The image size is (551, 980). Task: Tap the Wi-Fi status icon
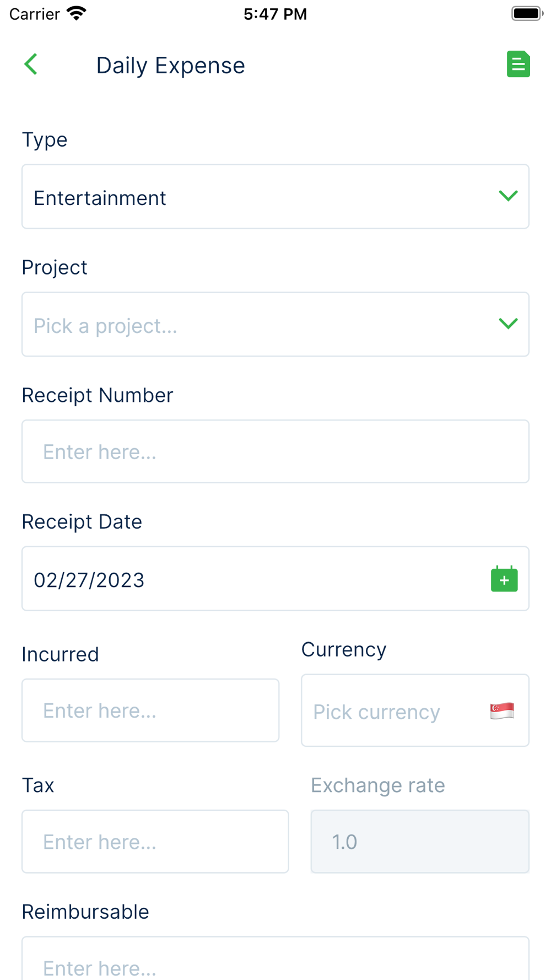[77, 14]
